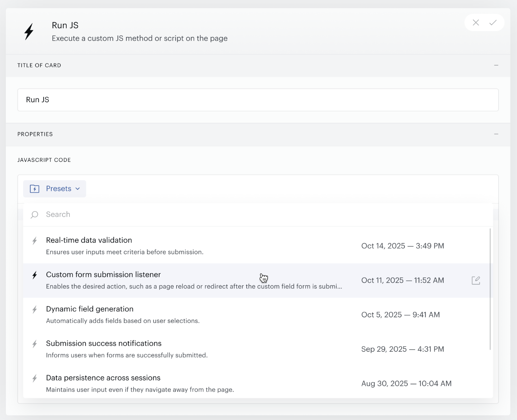Image resolution: width=517 pixels, height=420 pixels.
Task: Select Data persistence across sessions preset
Action: pos(256,383)
